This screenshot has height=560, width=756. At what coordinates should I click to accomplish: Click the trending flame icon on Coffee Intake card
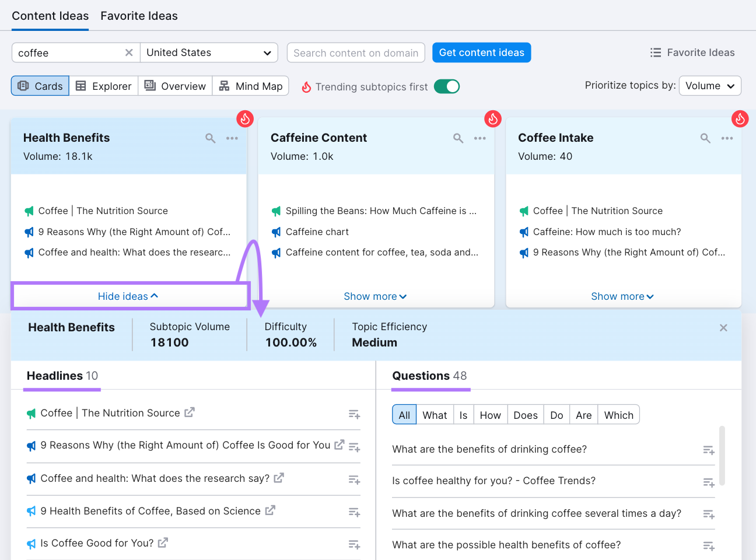click(740, 118)
